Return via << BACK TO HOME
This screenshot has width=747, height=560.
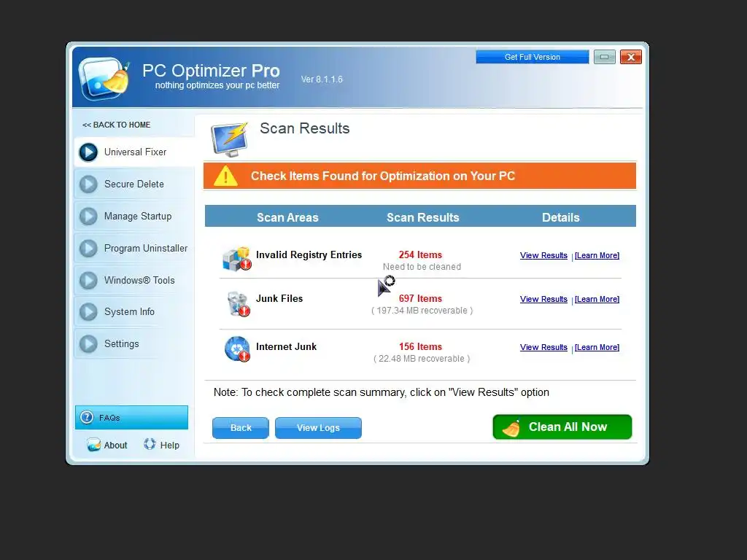pyautogui.click(x=116, y=125)
